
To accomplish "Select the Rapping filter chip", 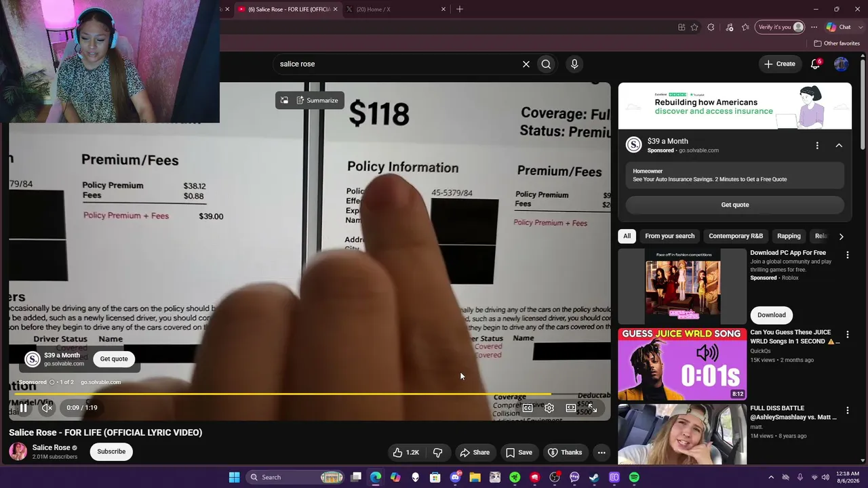I will [x=789, y=236].
